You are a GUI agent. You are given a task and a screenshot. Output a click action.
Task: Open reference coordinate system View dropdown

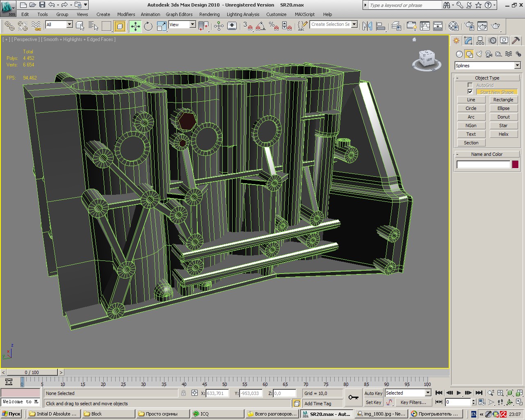tap(192, 25)
